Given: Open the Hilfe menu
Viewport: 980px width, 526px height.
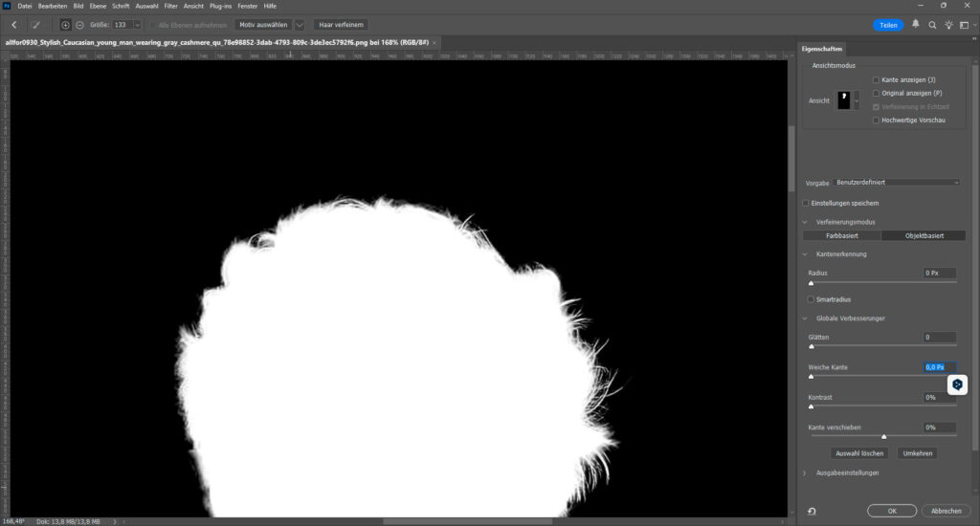Looking at the screenshot, I should [270, 6].
